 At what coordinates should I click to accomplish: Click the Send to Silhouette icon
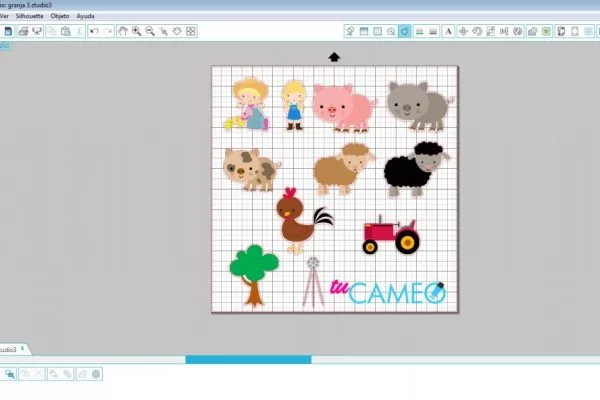tap(37, 31)
